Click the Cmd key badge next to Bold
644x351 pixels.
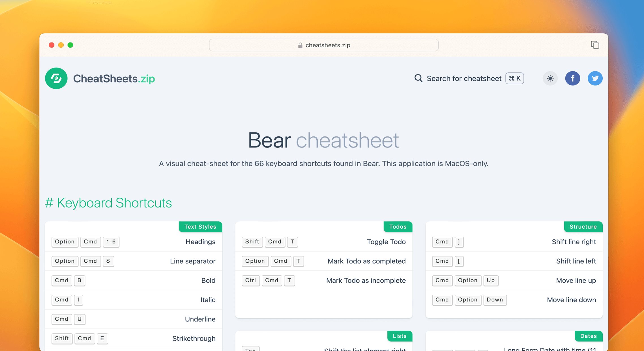click(x=62, y=281)
